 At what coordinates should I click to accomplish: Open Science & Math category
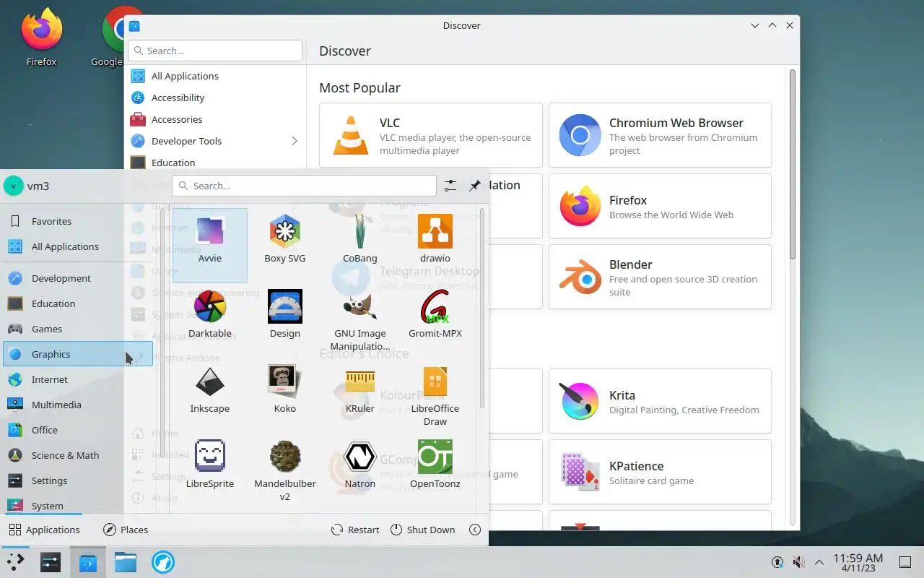[x=78, y=455]
